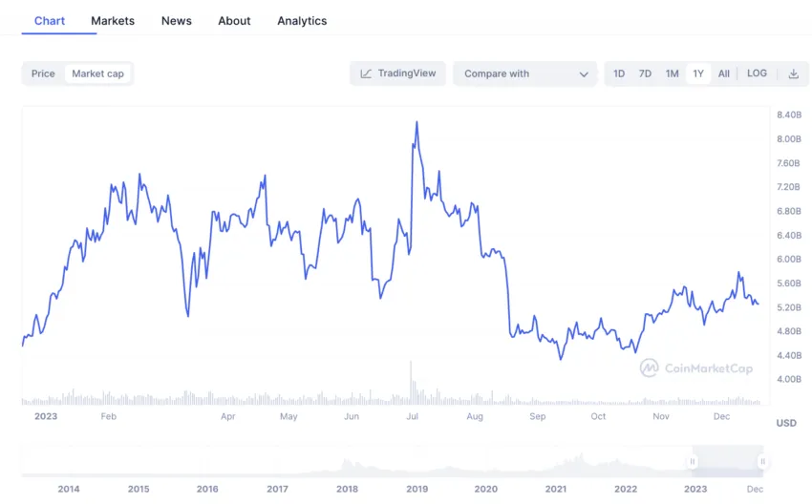Screen dimensions: 812x504
Task: Select the 7D time range
Action: tap(645, 73)
